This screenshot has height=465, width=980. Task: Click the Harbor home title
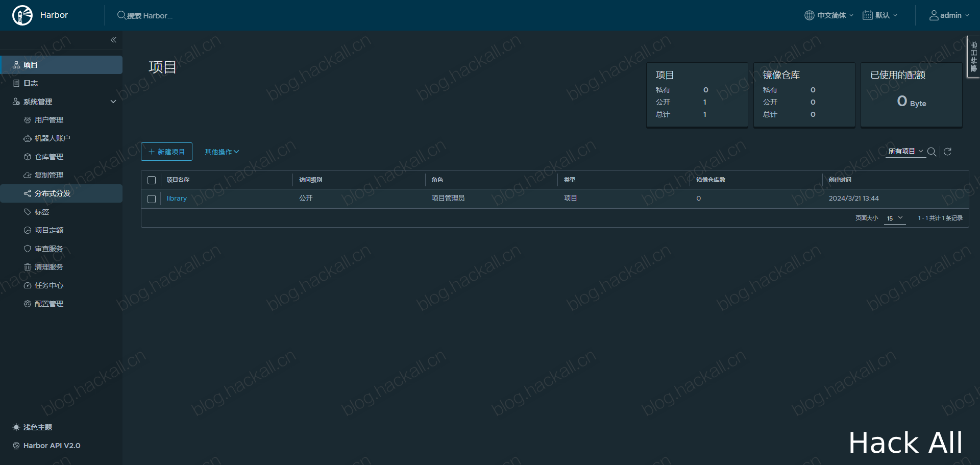tap(54, 15)
